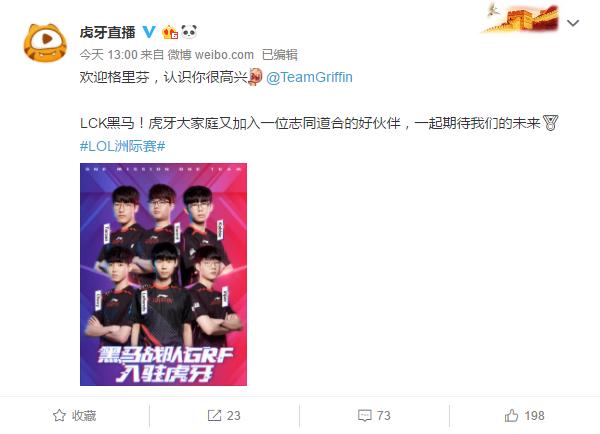Click the repost share icon
The image size is (600, 434).
(x=214, y=416)
